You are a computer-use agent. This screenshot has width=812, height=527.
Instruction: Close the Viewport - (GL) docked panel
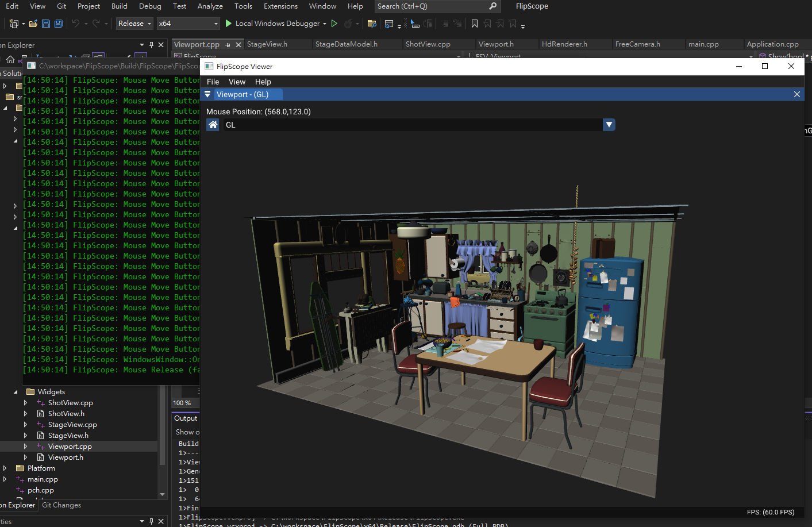(x=796, y=94)
